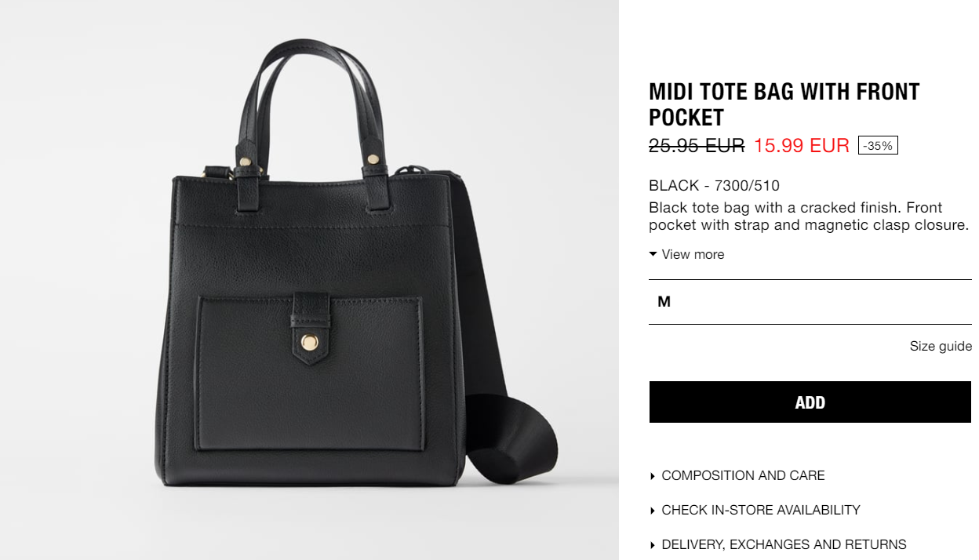Click the gold clasp on the bag pocket
The width and height of the screenshot is (979, 560).
(310, 342)
